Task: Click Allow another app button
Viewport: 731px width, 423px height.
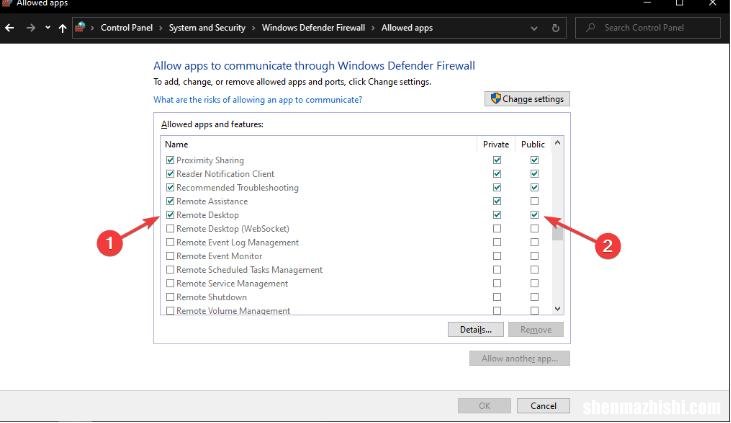Action: pyautogui.click(x=519, y=359)
